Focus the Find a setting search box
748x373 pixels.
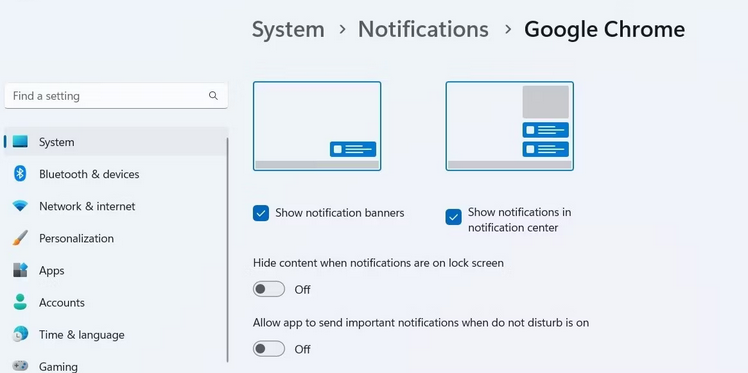(x=116, y=96)
